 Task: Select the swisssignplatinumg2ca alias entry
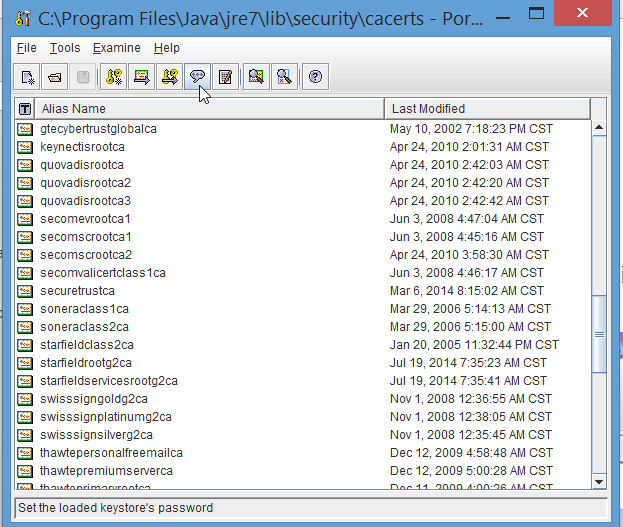point(106,417)
